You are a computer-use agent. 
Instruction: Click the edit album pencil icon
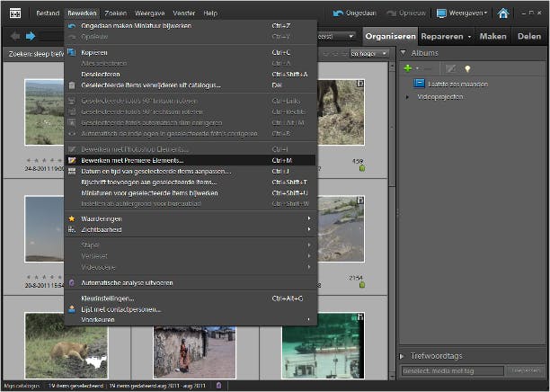(x=450, y=67)
